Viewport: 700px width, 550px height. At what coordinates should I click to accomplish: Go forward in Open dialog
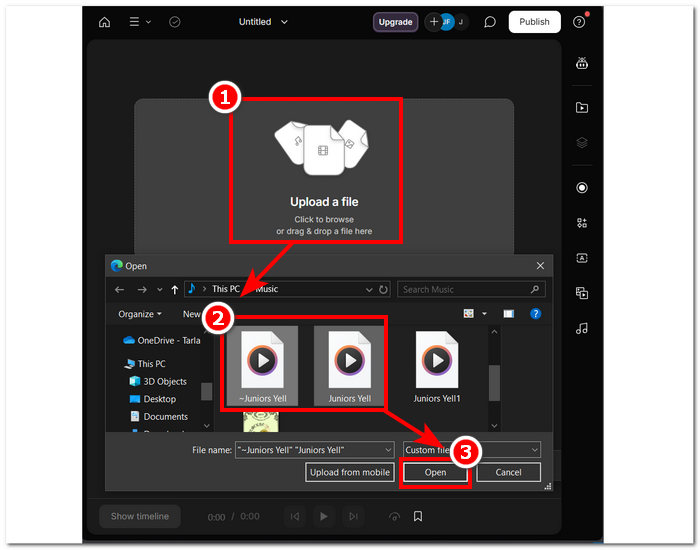click(x=142, y=290)
